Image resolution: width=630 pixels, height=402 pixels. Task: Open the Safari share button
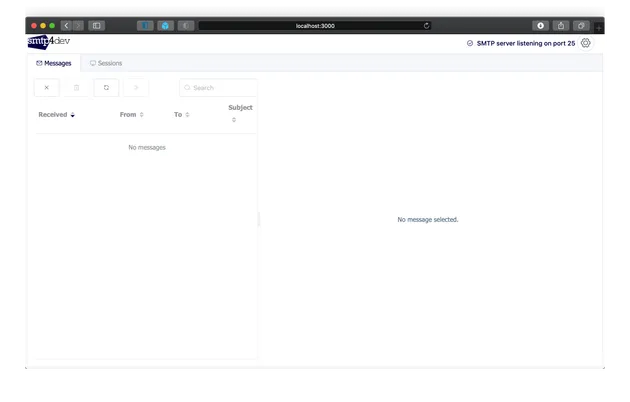(x=561, y=26)
